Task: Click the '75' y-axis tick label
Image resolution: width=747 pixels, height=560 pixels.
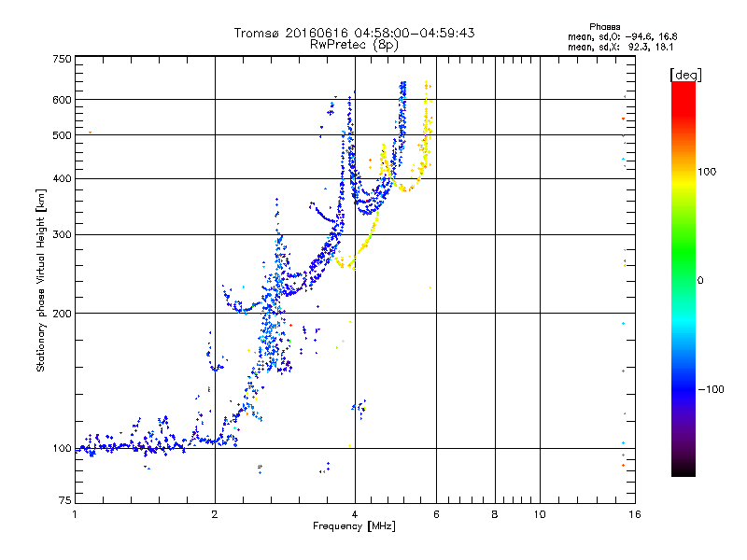Action: tap(65, 500)
